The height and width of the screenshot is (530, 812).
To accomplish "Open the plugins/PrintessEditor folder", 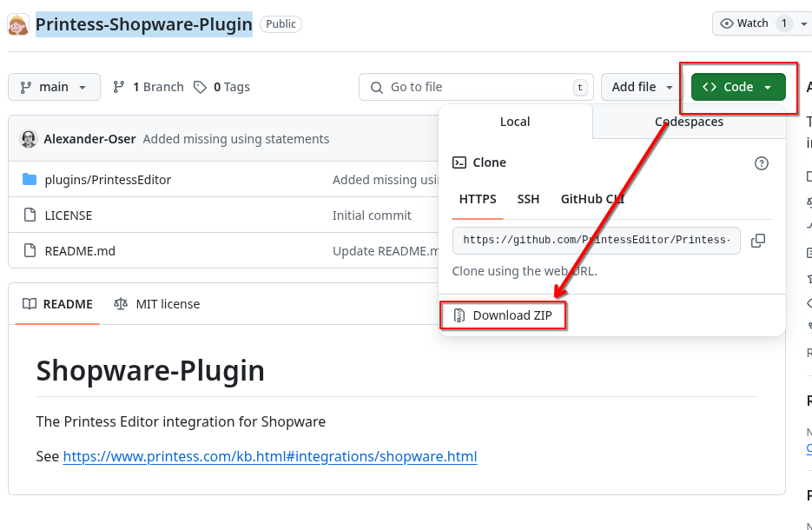I will point(108,180).
